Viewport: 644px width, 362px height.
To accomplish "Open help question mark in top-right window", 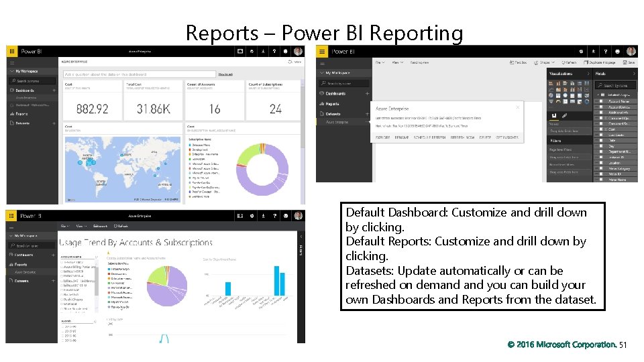I will [605, 52].
